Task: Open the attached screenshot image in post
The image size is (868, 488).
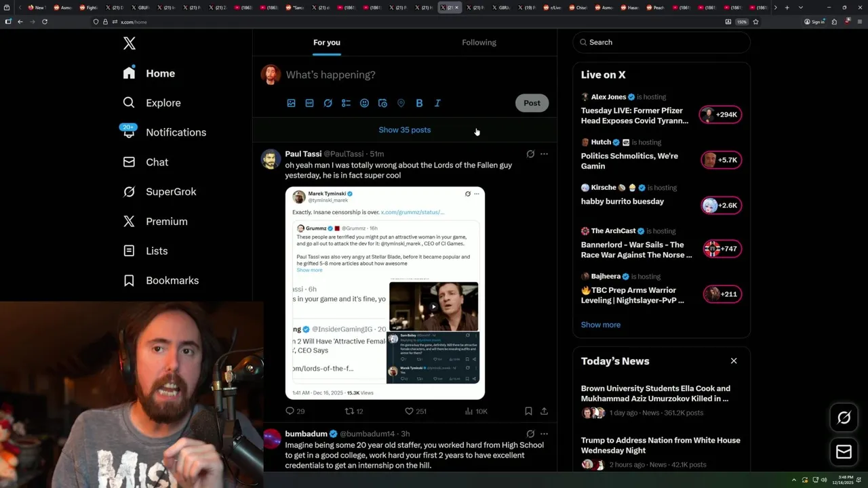Action: tap(385, 293)
